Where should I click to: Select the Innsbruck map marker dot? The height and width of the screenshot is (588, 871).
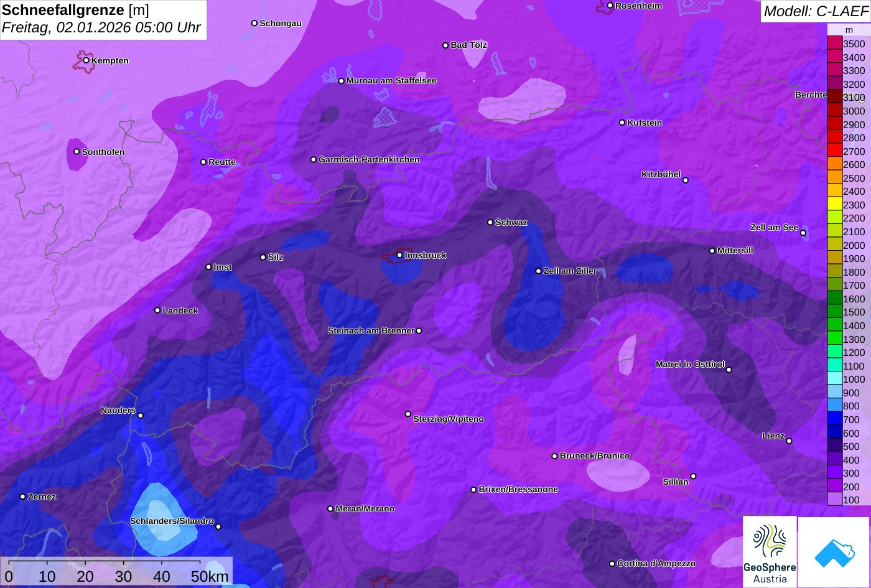[399, 255]
